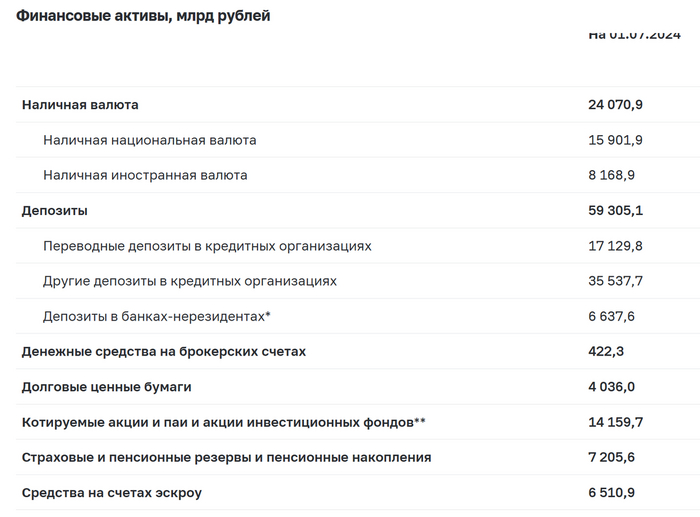Select the "Наличная валюта" row label
Screen dimensions: 700x517
point(80,105)
